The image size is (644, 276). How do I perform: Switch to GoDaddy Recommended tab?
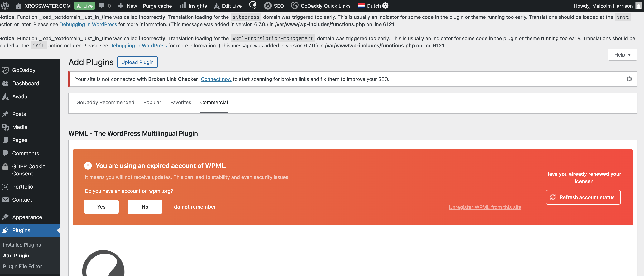pyautogui.click(x=105, y=102)
